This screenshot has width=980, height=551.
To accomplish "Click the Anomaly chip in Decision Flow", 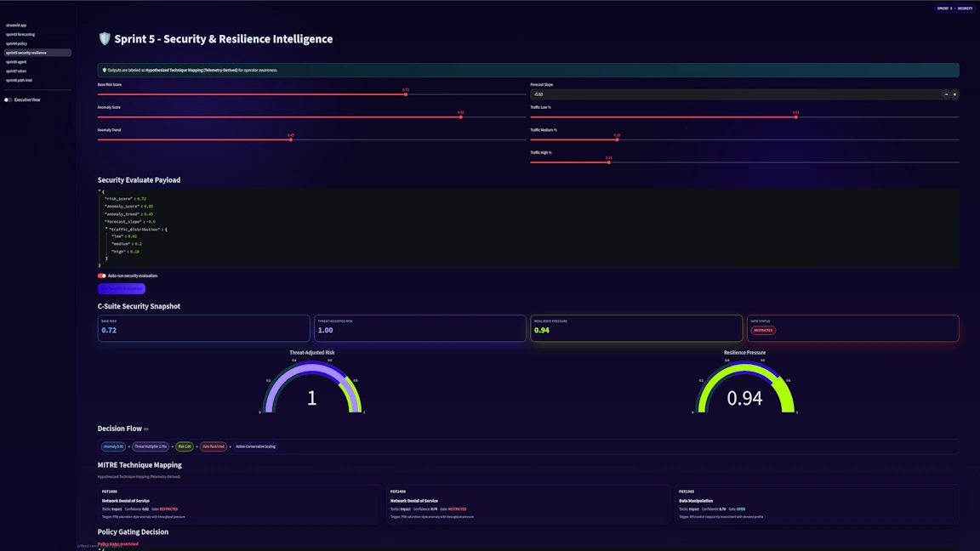I will [113, 446].
